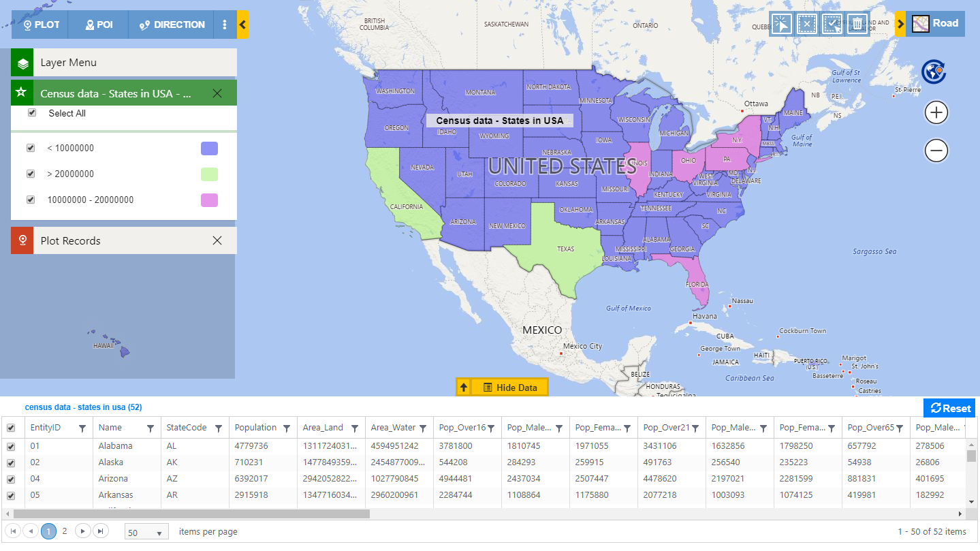980x551 pixels.
Task: Toggle the header select-all rows checkbox
Action: [11, 428]
